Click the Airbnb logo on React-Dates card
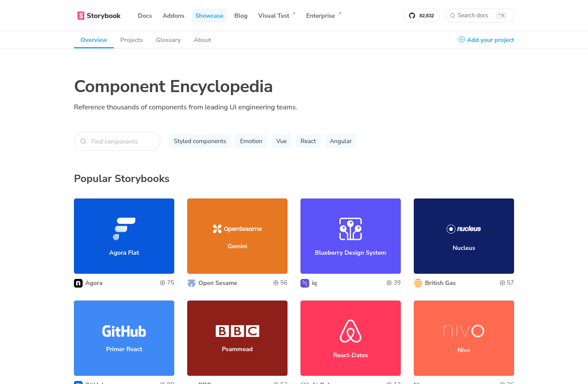Image resolution: width=588 pixels, height=384 pixels. 351,331
